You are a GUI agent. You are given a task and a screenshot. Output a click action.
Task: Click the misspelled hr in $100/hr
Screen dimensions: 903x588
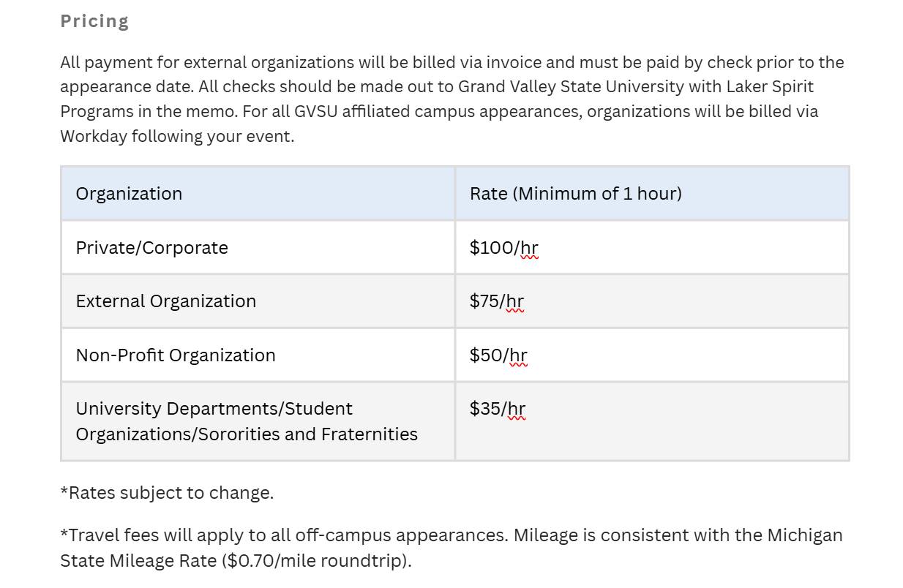(529, 248)
